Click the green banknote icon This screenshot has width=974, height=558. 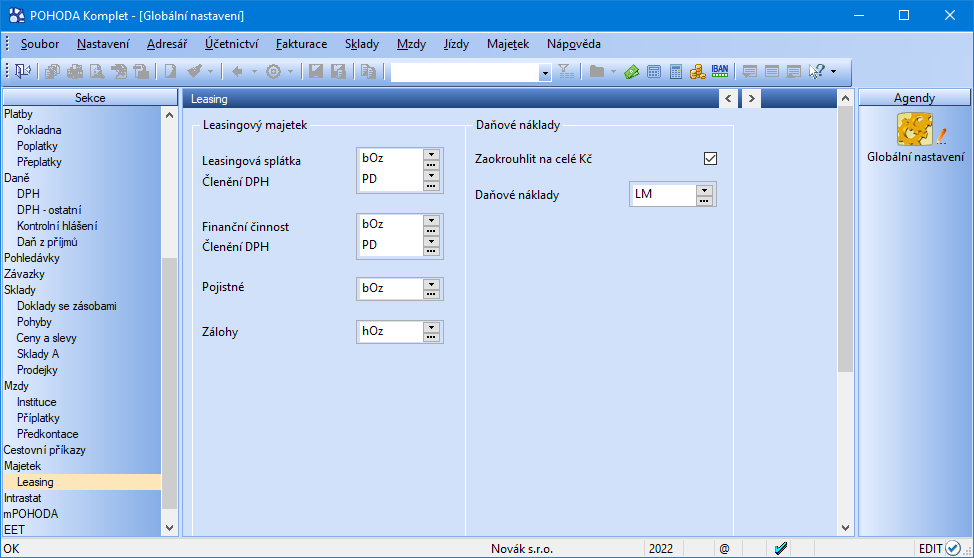[x=632, y=71]
